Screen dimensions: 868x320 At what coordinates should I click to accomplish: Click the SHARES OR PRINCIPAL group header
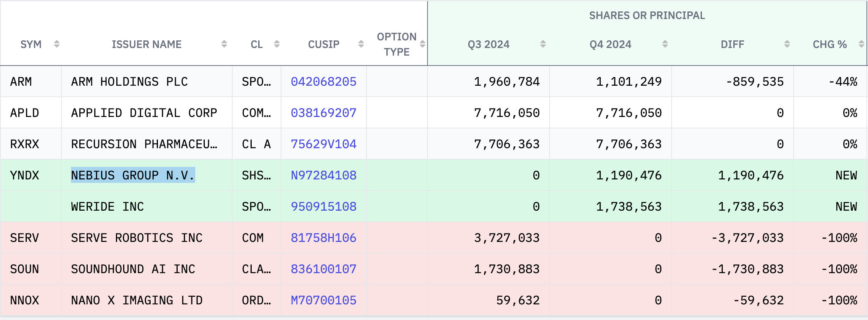[647, 15]
